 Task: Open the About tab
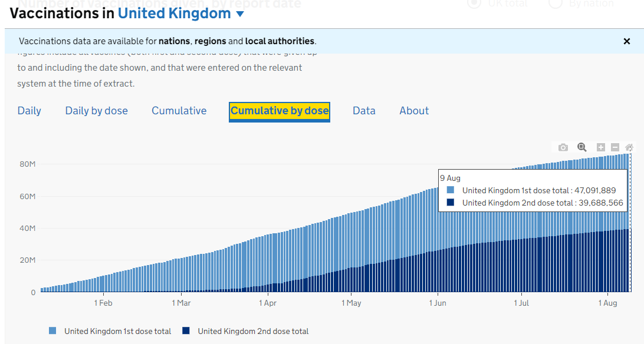414,111
